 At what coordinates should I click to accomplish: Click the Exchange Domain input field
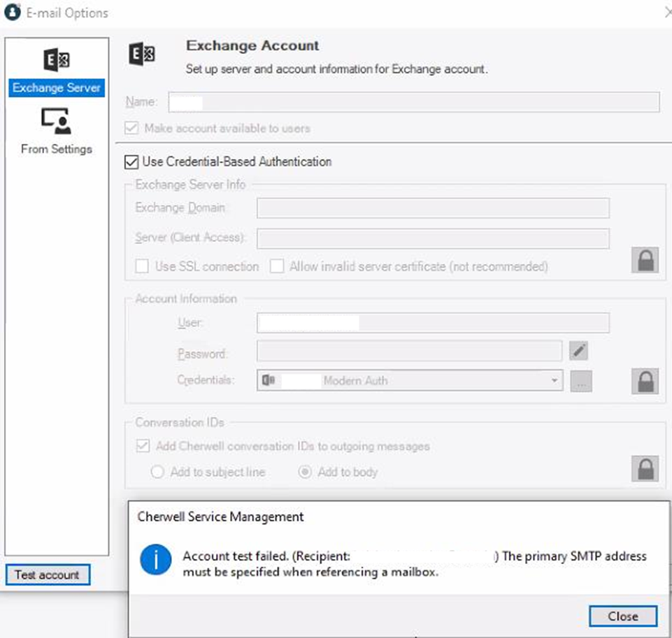coord(434,208)
